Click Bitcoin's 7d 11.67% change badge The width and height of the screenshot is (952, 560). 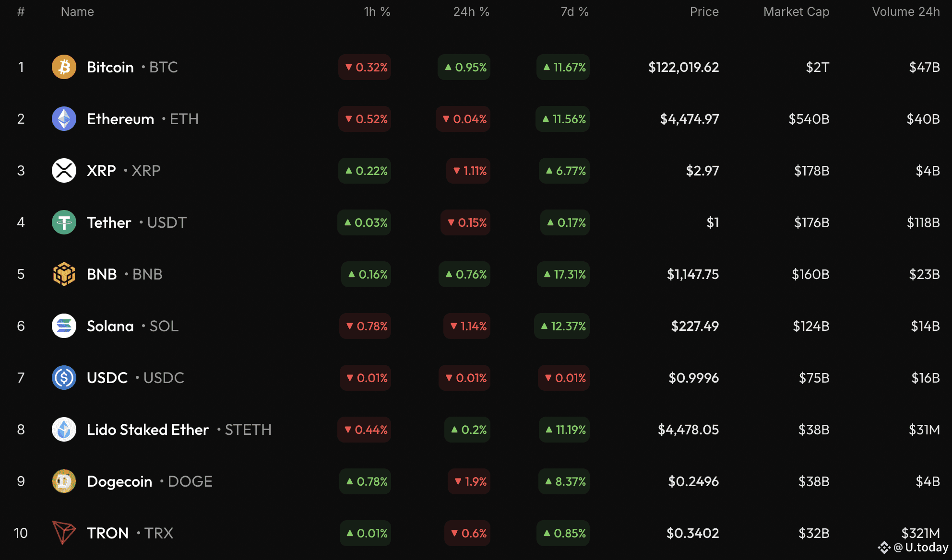(563, 67)
